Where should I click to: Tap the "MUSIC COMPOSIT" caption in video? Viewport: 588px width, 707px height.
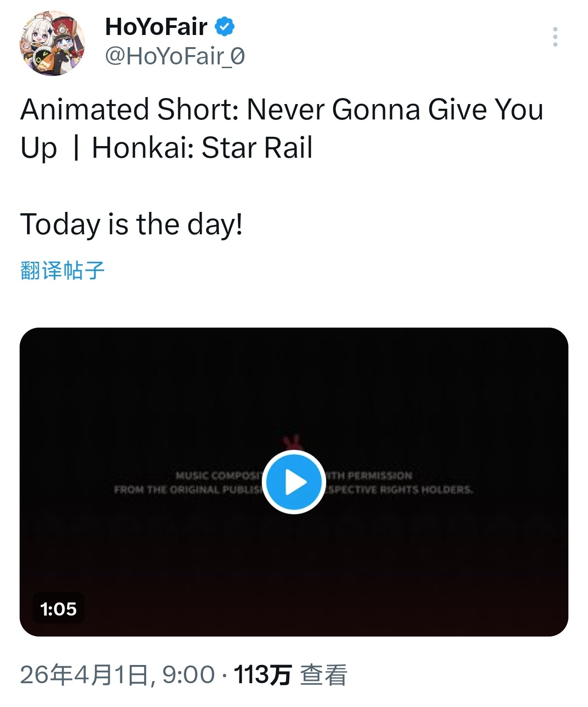[219, 476]
